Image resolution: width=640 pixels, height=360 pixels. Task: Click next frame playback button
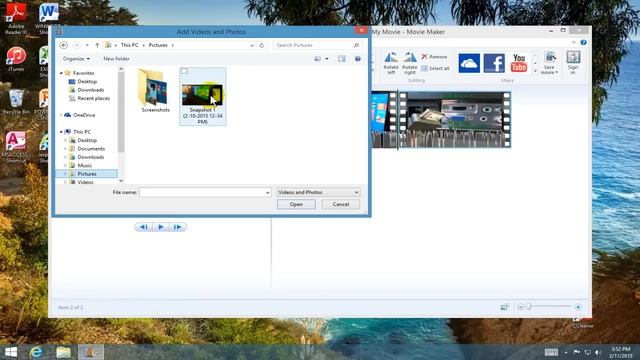pos(178,227)
